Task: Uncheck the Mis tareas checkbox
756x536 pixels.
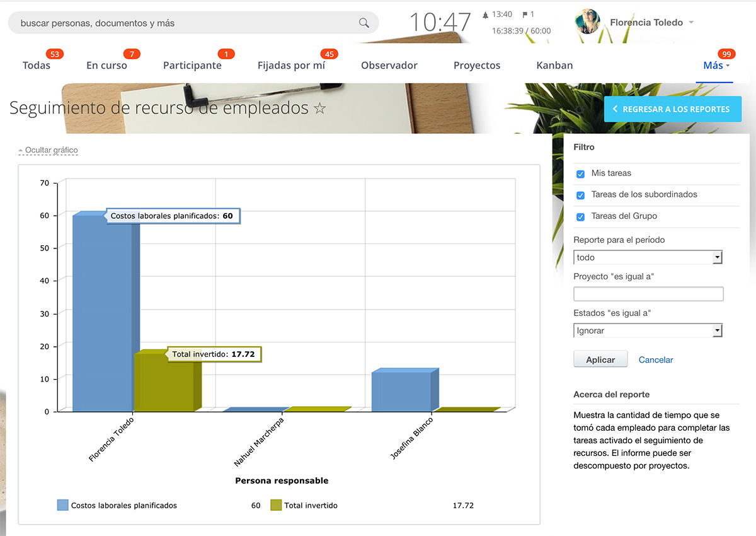Action: coord(580,174)
